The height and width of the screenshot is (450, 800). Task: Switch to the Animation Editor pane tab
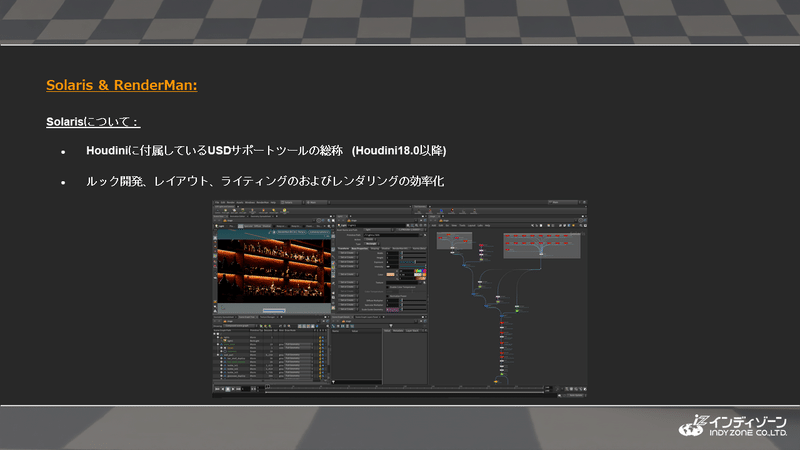point(236,216)
